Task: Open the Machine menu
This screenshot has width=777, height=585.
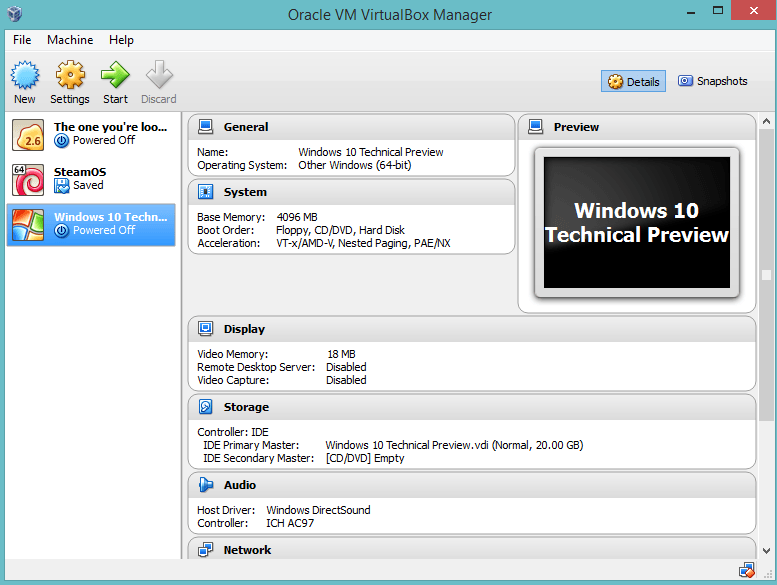Action: pos(70,40)
